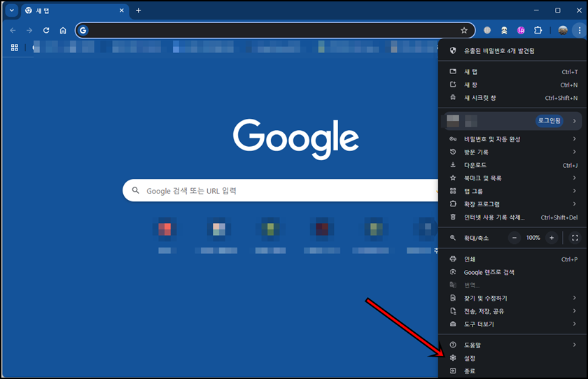Open the Extensions puzzle icon in toolbar
588x379 pixels.
click(x=538, y=30)
